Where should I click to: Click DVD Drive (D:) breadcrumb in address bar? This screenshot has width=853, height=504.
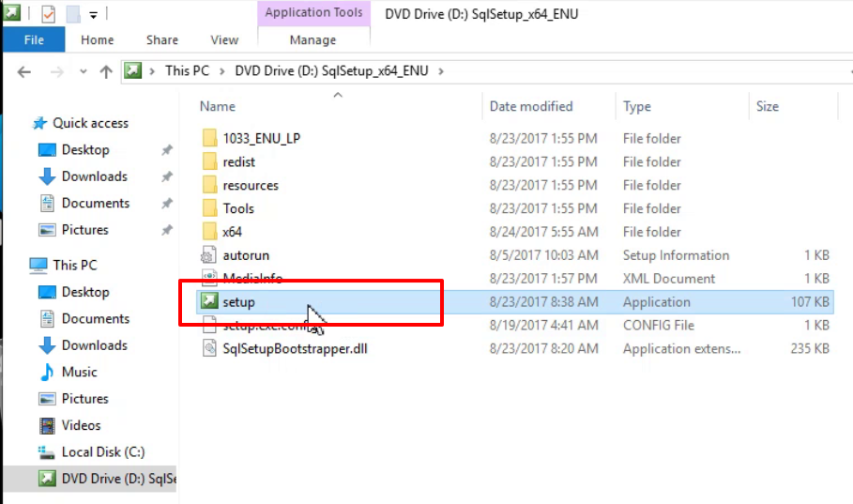coord(331,70)
